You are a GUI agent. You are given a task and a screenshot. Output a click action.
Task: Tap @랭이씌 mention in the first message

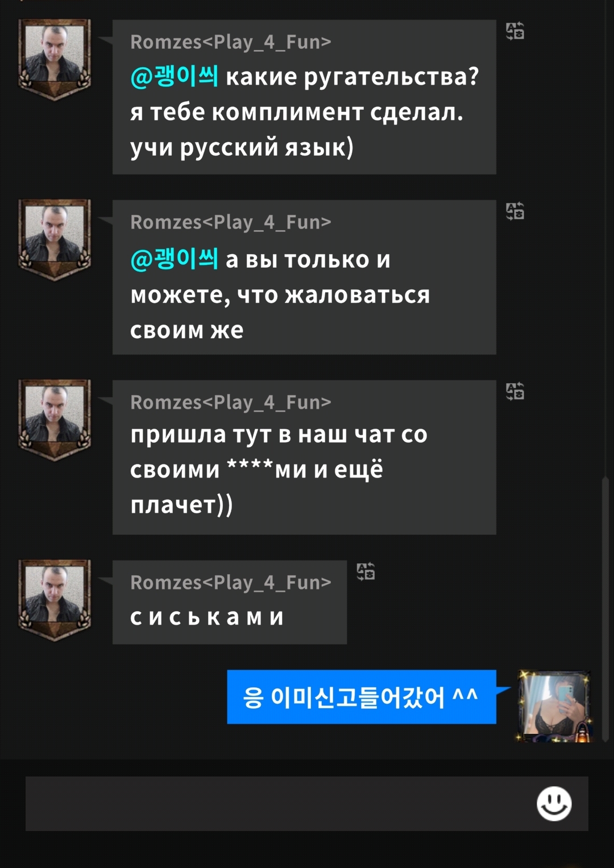coord(174,76)
